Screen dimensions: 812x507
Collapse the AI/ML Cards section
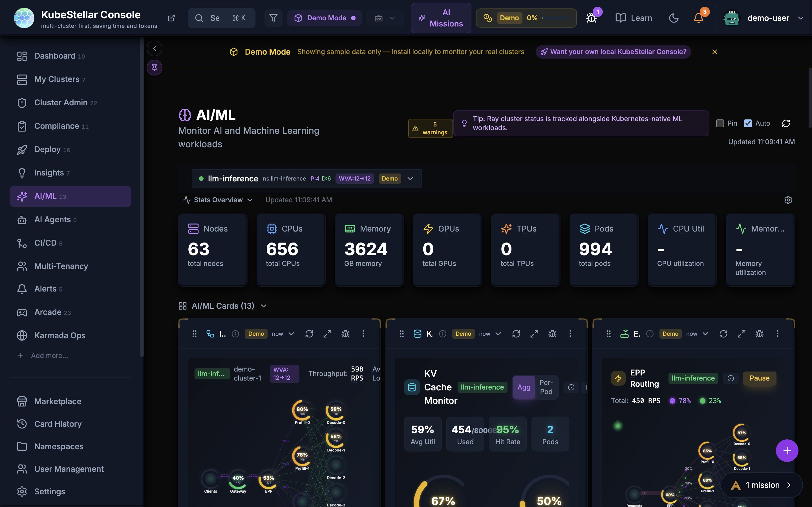pos(223,306)
